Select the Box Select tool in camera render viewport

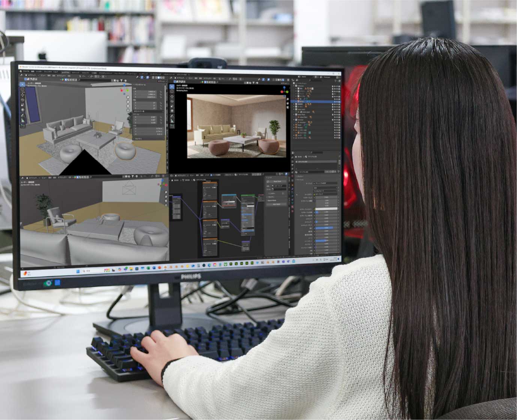[172, 87]
